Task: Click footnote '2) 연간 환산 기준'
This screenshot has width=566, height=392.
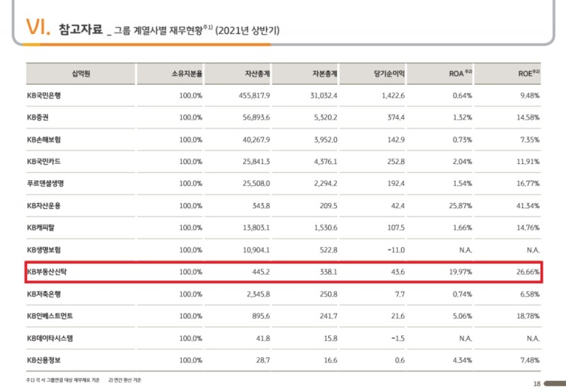Action: point(125,380)
